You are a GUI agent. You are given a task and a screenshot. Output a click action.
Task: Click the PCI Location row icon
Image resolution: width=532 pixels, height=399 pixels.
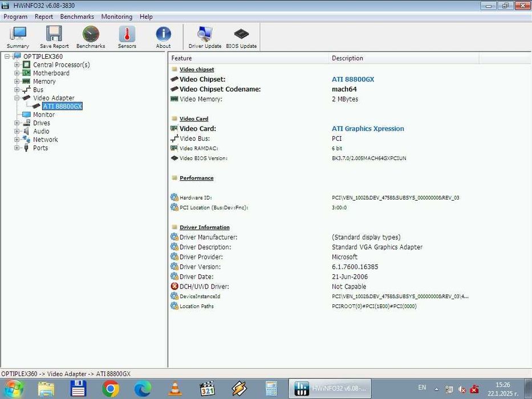(x=174, y=207)
